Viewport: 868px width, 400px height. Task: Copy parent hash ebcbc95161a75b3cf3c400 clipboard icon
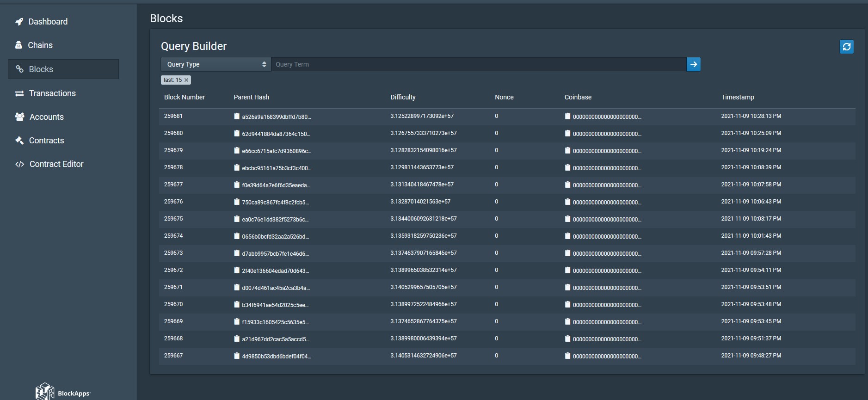[237, 167]
